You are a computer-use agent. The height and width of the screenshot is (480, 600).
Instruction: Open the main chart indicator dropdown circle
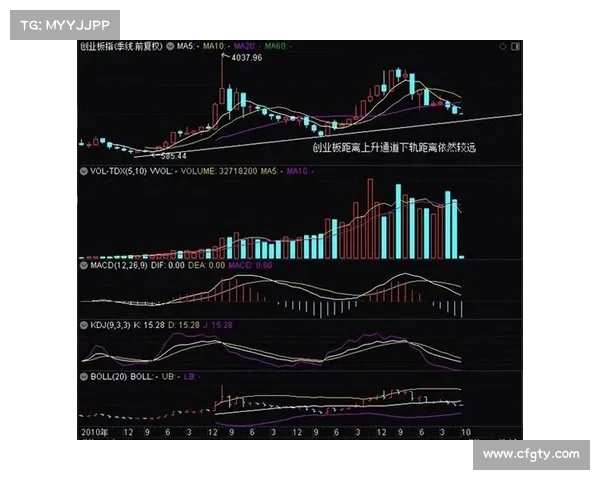point(170,46)
